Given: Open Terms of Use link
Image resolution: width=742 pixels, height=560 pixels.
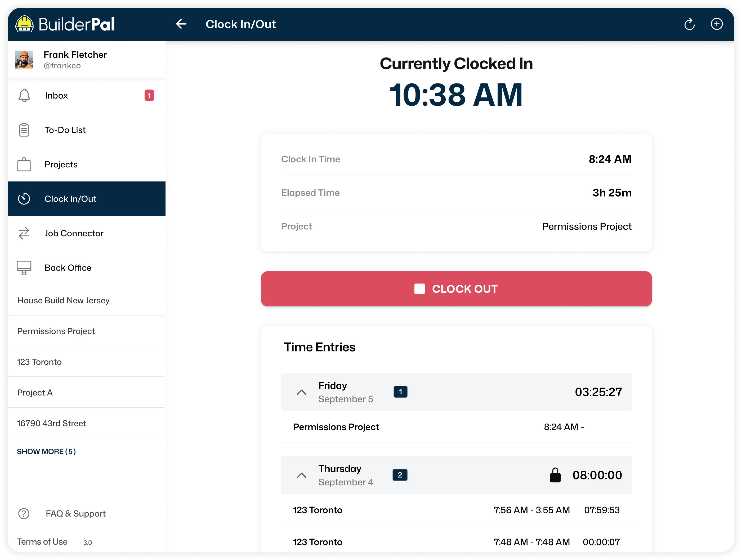Looking at the screenshot, I should 42,541.
